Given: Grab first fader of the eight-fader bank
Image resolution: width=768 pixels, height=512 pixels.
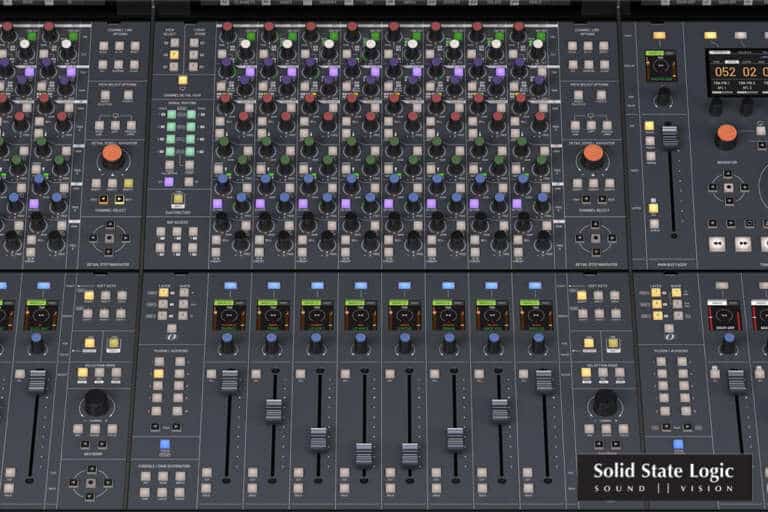Looking at the screenshot, I should tap(229, 380).
